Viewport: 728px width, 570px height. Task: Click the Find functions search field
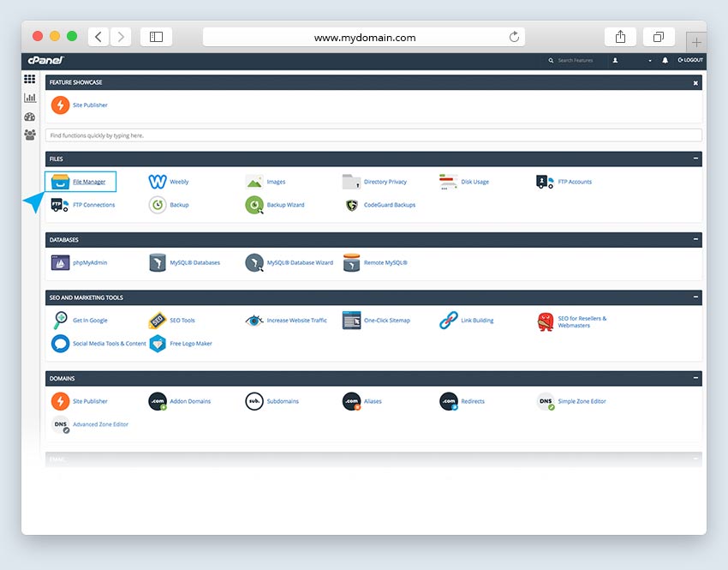tap(373, 135)
